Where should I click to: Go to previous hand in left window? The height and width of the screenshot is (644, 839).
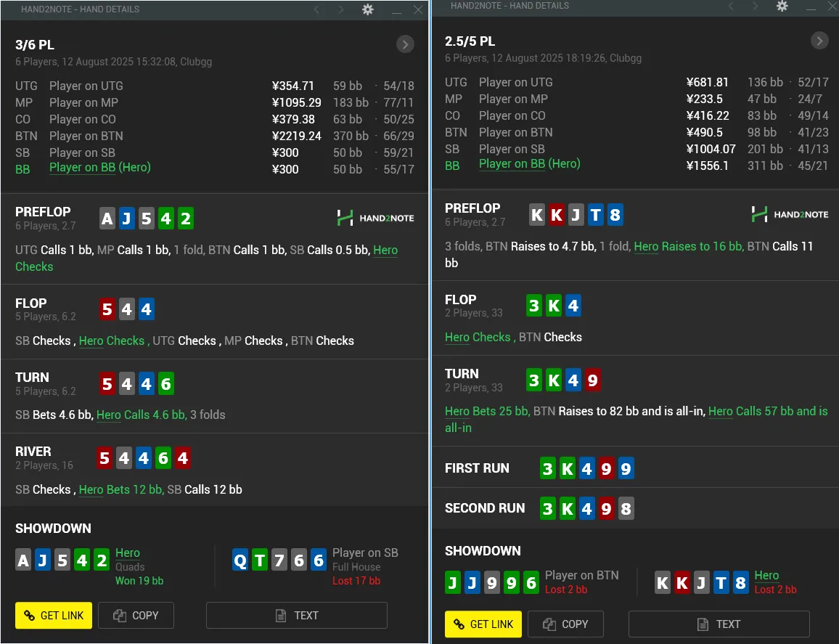pos(316,9)
